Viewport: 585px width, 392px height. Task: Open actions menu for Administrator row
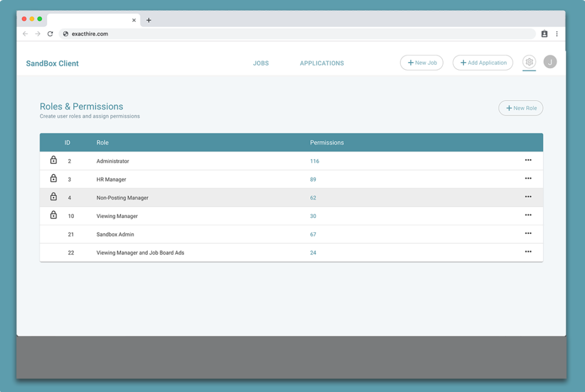click(528, 161)
